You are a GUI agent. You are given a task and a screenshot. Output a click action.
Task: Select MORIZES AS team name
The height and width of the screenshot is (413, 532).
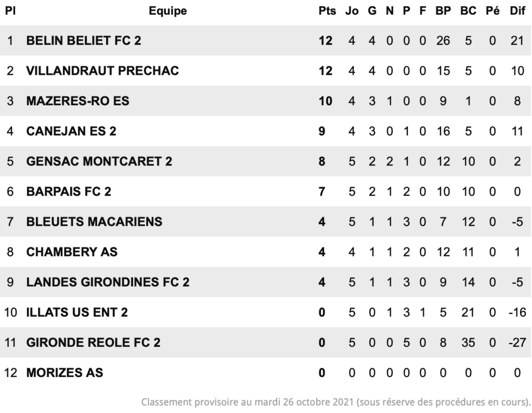pyautogui.click(x=64, y=373)
